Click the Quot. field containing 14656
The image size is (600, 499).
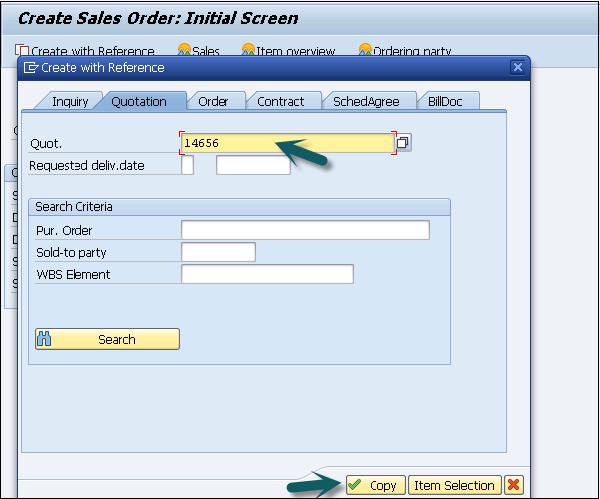tap(287, 143)
